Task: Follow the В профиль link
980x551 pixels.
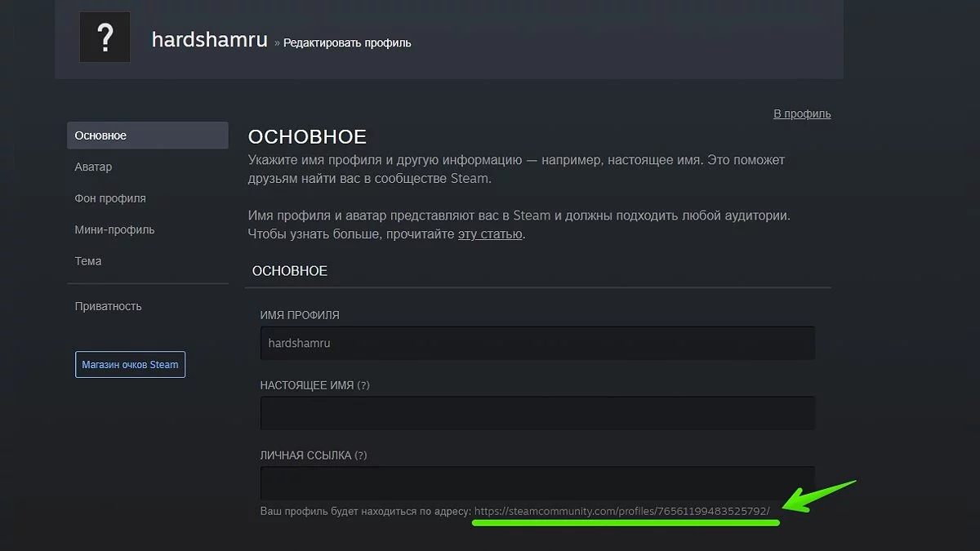Action: [x=802, y=113]
